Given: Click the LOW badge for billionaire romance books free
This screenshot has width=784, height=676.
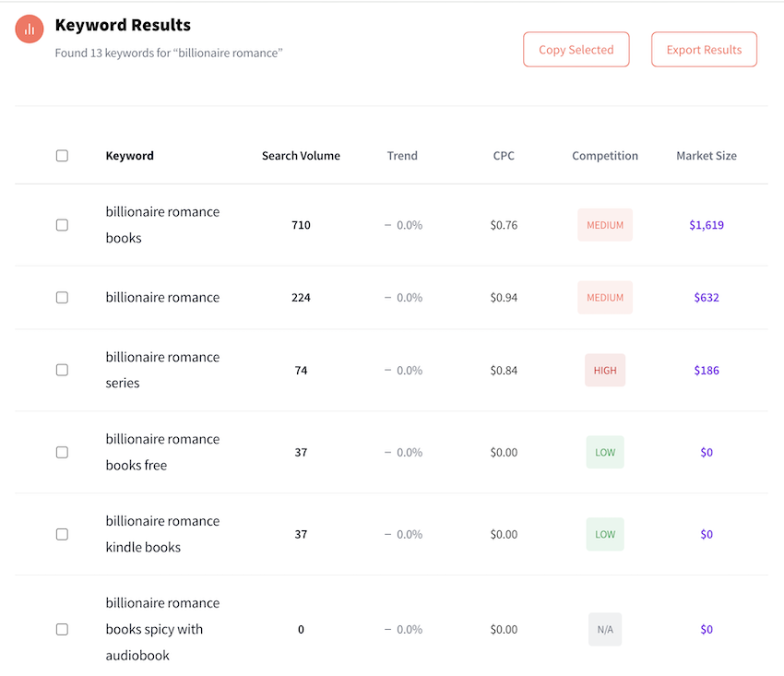Looking at the screenshot, I should (x=605, y=452).
